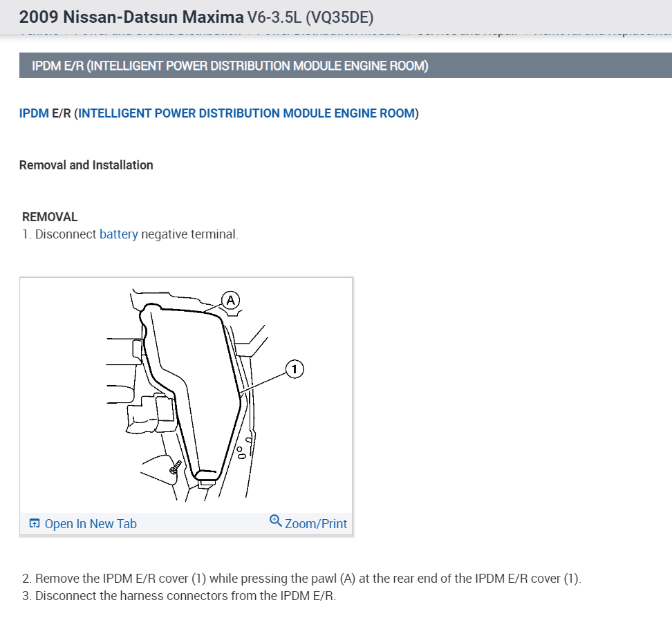The width and height of the screenshot is (672, 627).
Task: Click step 2 'Remove the IPDM E/R cover' text
Action: tap(301, 579)
